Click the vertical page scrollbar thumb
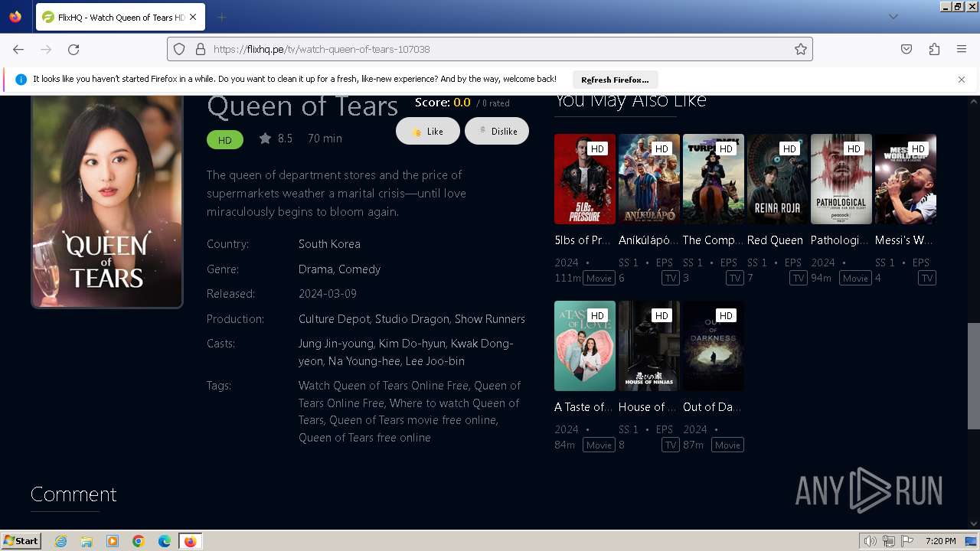This screenshot has width=980, height=551. (x=974, y=376)
